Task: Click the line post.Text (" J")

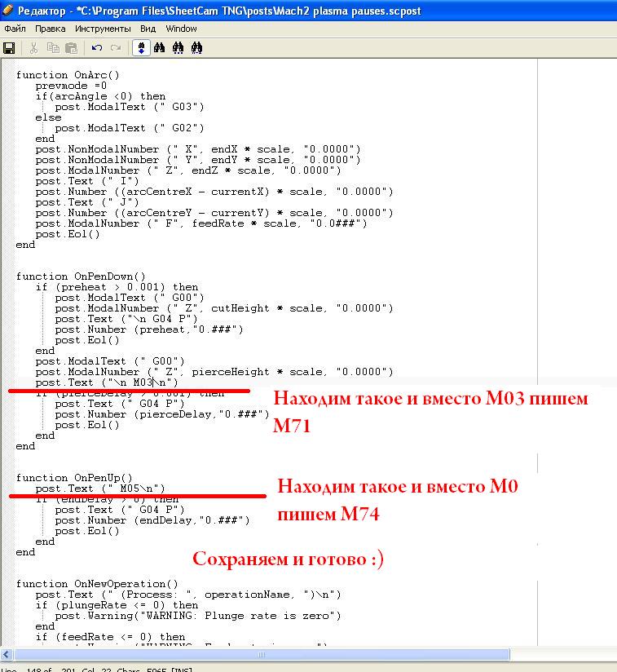Action: point(87,202)
